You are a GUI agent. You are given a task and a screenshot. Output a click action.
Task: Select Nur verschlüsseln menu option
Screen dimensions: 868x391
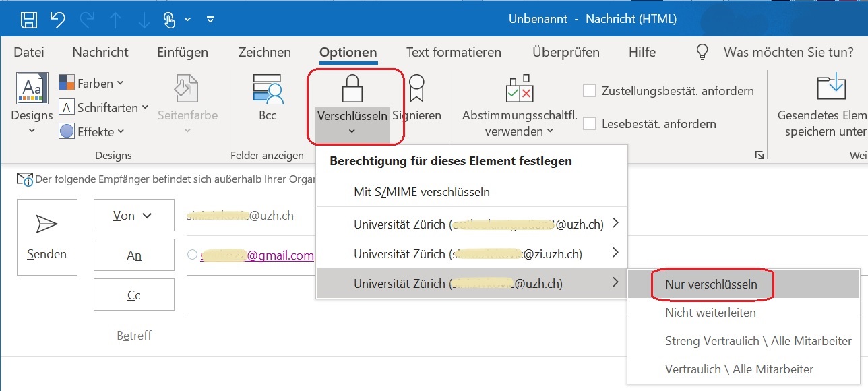(x=711, y=284)
